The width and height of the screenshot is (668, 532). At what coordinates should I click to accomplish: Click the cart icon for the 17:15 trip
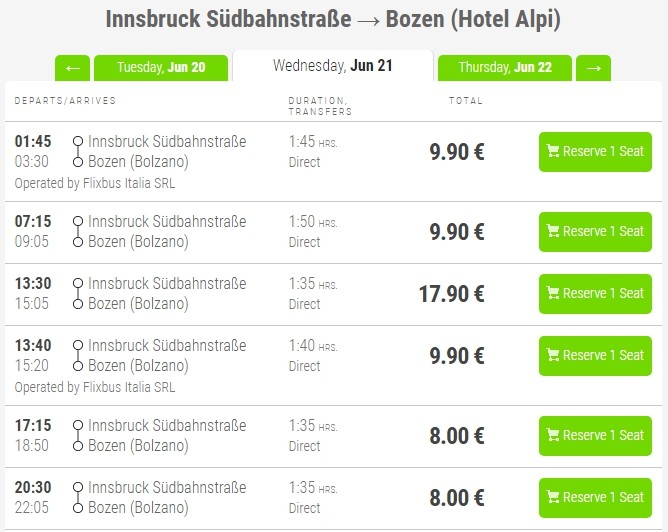[x=552, y=436]
